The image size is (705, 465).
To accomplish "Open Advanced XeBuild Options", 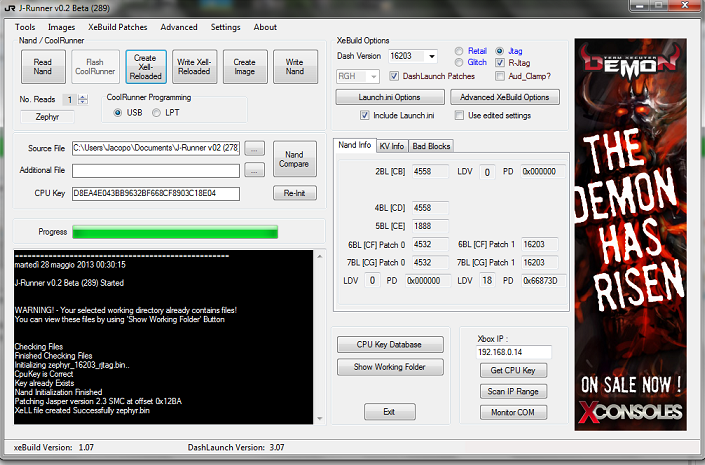I will point(505,97).
